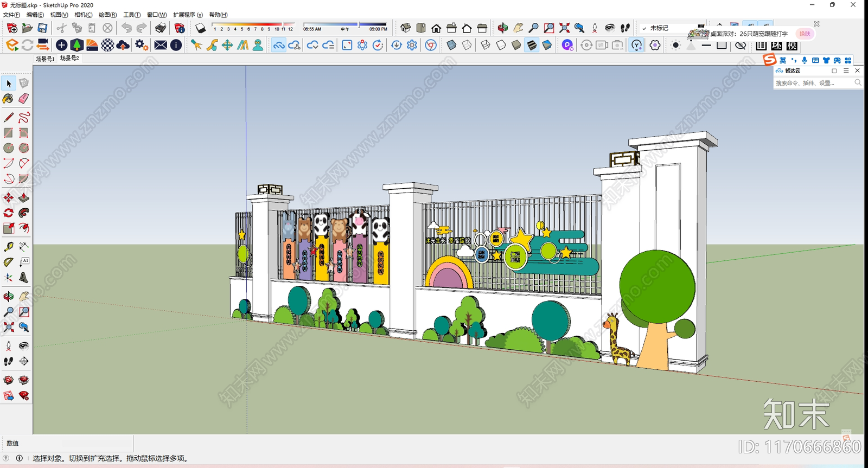The width and height of the screenshot is (868, 468).
Task: Activate the Scale tool
Action: tap(9, 228)
